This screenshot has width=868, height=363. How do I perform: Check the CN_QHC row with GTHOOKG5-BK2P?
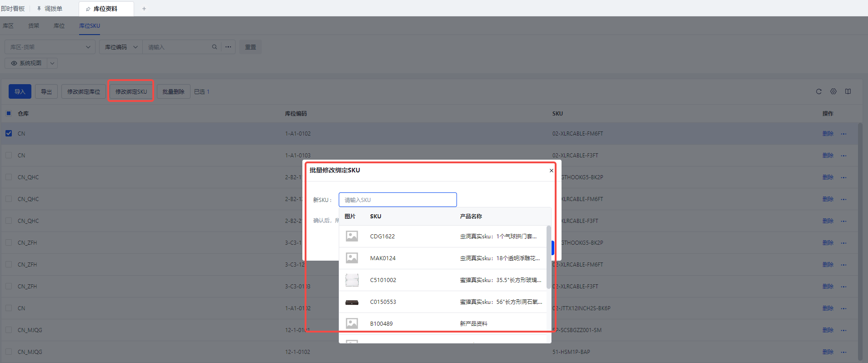click(x=9, y=177)
